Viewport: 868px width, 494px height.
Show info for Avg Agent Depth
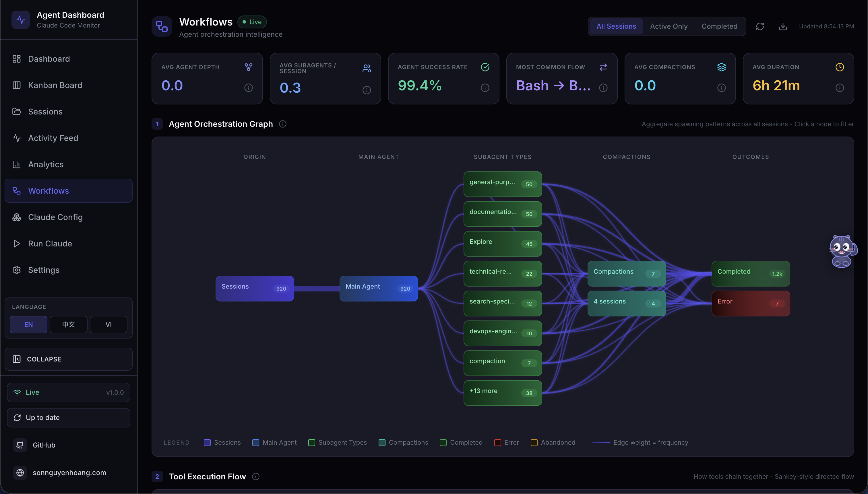click(249, 88)
